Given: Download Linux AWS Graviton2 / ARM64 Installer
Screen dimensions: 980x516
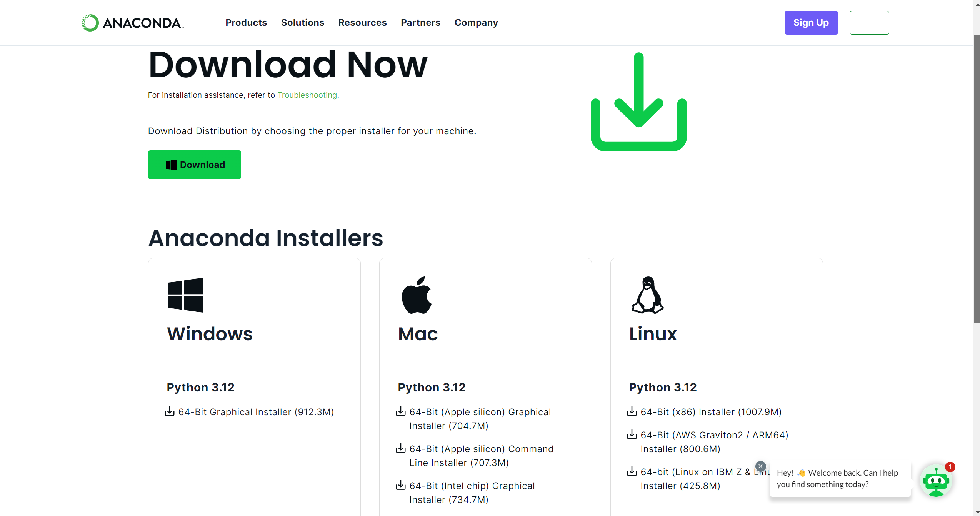Looking at the screenshot, I should (x=714, y=442).
